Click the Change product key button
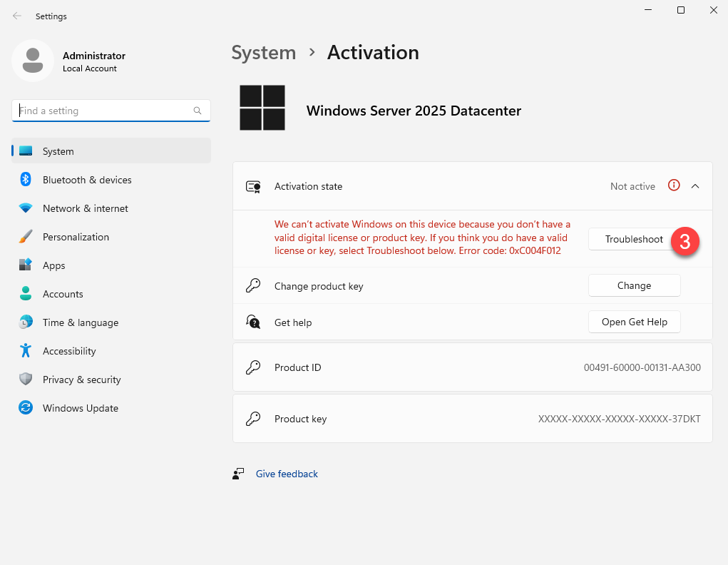Viewport: 728px width, 565px height. pos(634,285)
